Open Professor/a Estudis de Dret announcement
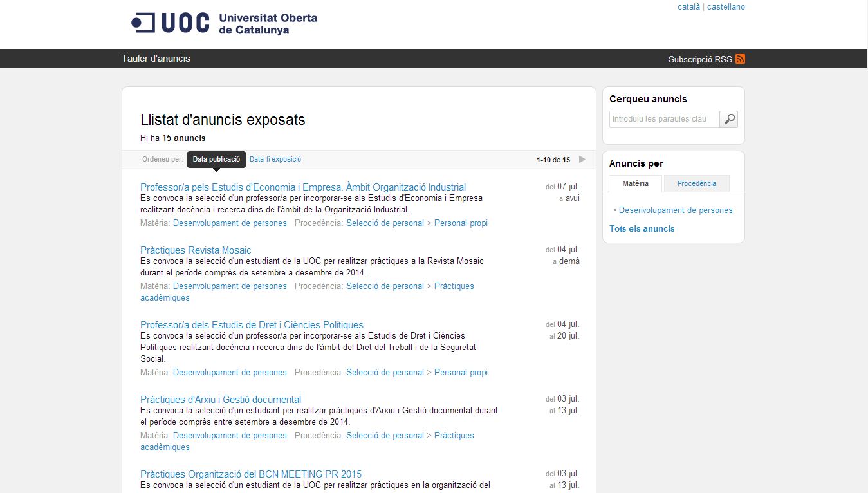This screenshot has height=493, width=868. pos(252,325)
